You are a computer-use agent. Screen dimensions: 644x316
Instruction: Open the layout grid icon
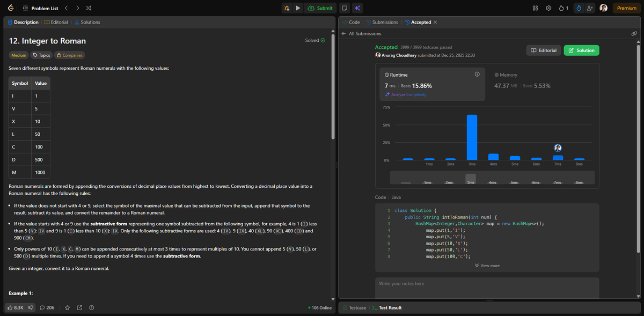coord(535,8)
